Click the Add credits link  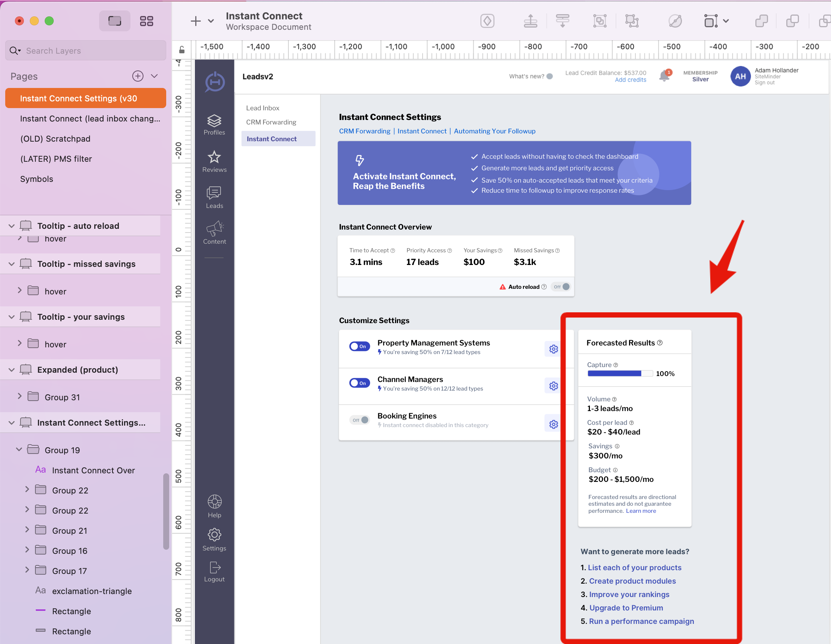(x=630, y=80)
